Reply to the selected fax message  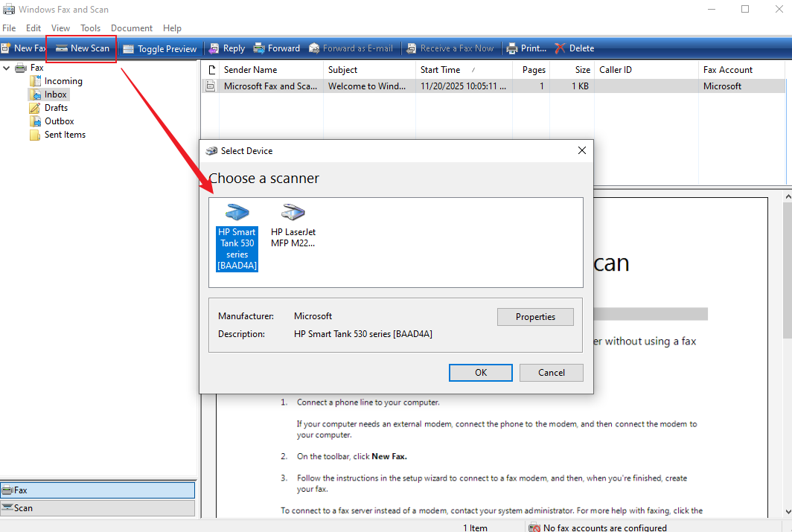tap(227, 48)
